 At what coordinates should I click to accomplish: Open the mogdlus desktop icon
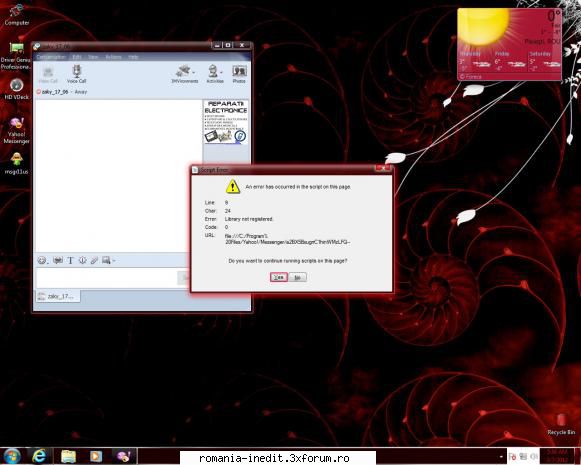(16, 163)
